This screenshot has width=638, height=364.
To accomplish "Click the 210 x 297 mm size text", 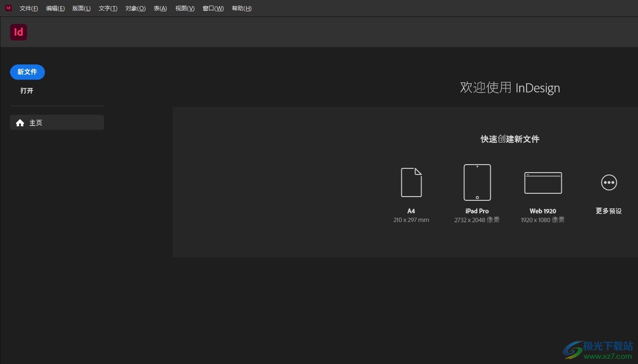I will (411, 220).
